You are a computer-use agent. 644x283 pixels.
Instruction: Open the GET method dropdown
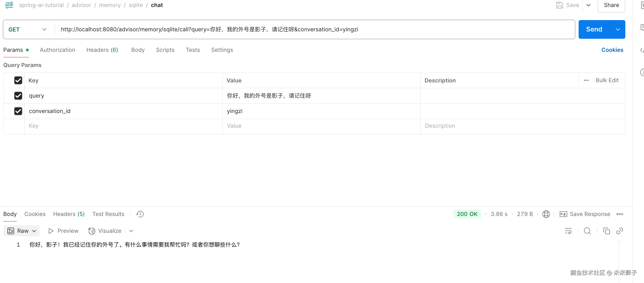[28, 29]
